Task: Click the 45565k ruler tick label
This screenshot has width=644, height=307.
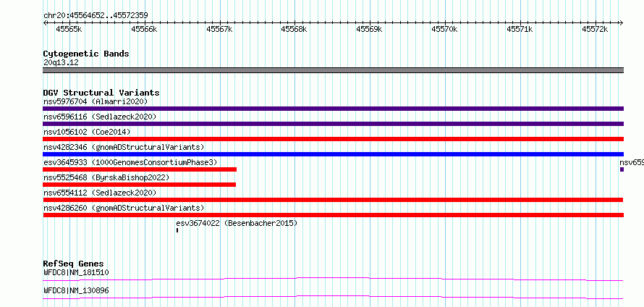Action: [69, 29]
